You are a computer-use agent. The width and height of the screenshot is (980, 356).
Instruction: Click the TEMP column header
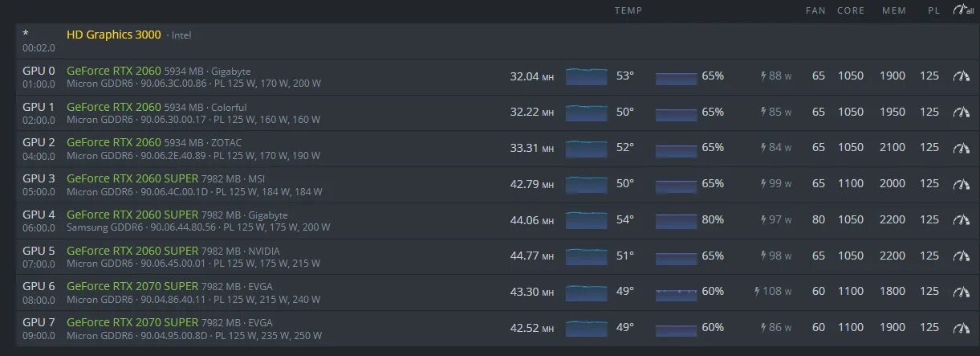pos(628,10)
